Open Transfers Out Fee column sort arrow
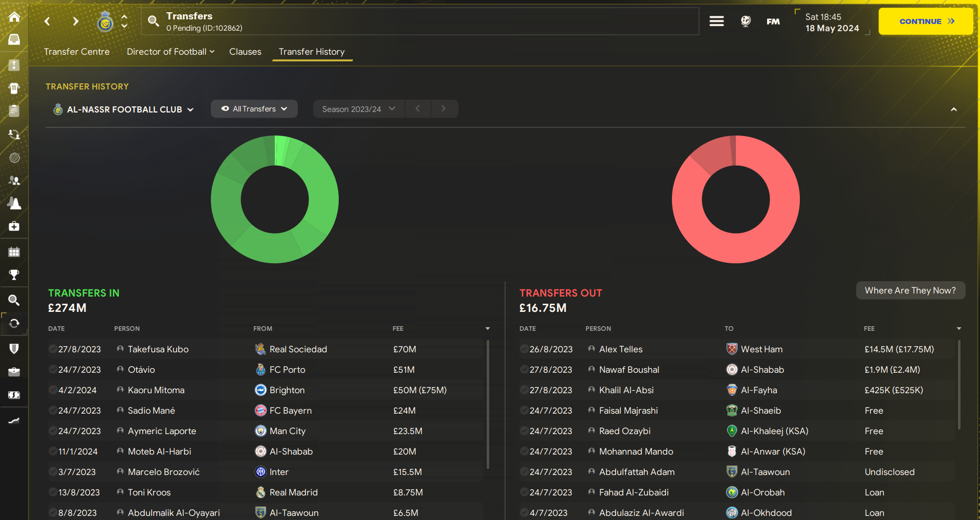 959,329
